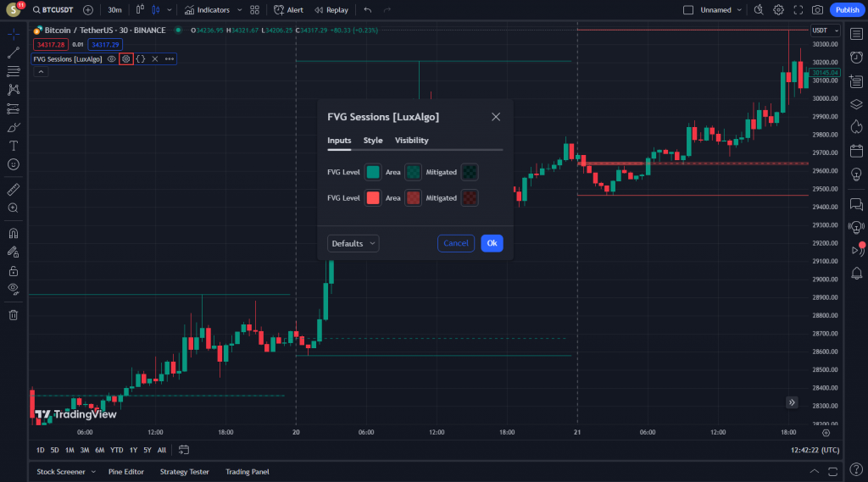
Task: Open the Strategy Tester tab
Action: [184, 472]
